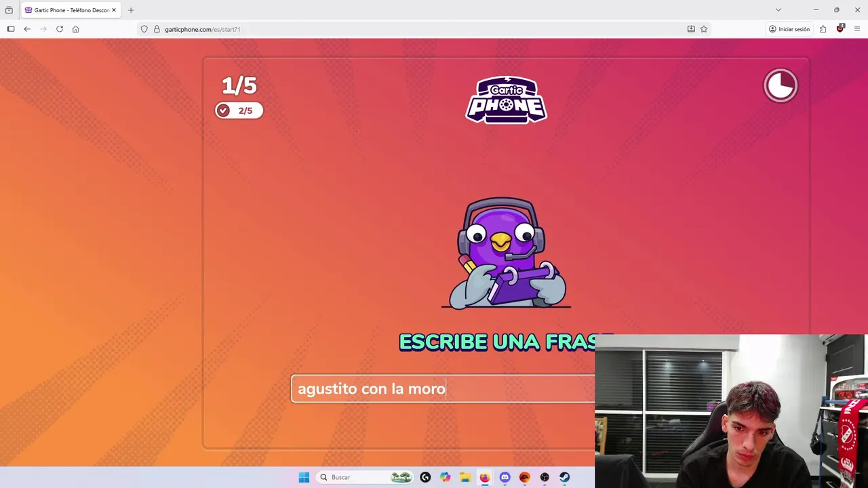Open File Explorer from taskbar
Image resolution: width=868 pixels, height=488 pixels.
tap(465, 477)
